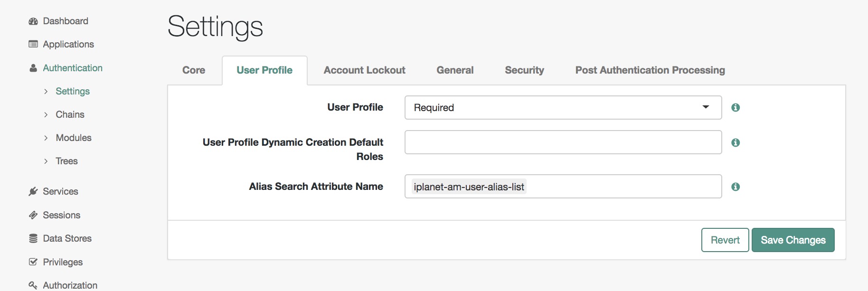Viewport: 868px width, 291px height.
Task: Expand the Chains sidebar item
Action: click(46, 114)
